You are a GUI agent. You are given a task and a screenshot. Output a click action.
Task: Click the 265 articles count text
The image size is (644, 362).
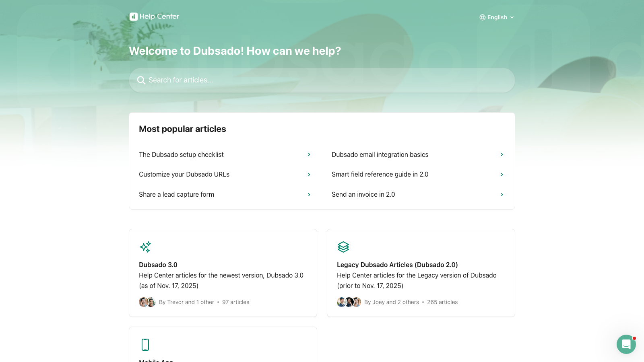point(442,302)
